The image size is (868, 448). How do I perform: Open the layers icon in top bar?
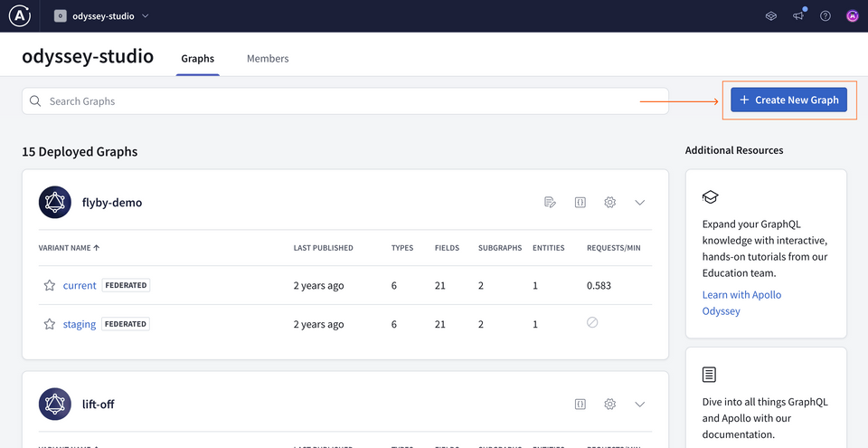tap(770, 16)
